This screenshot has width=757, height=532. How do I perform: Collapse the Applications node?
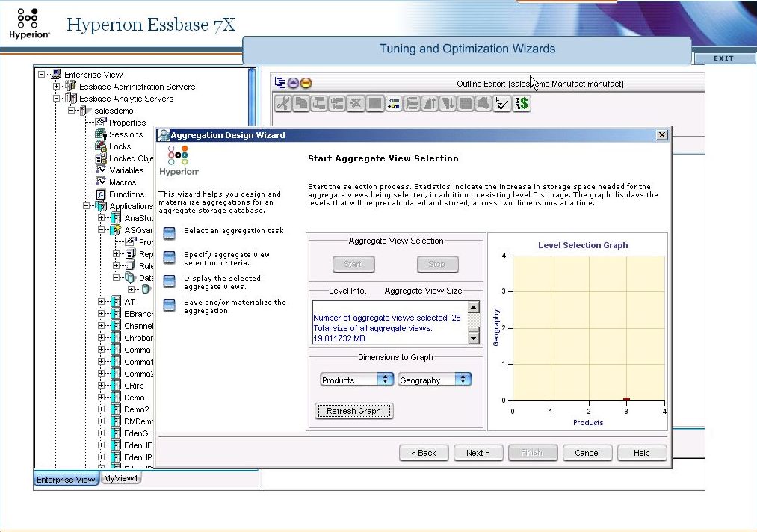[87, 205]
